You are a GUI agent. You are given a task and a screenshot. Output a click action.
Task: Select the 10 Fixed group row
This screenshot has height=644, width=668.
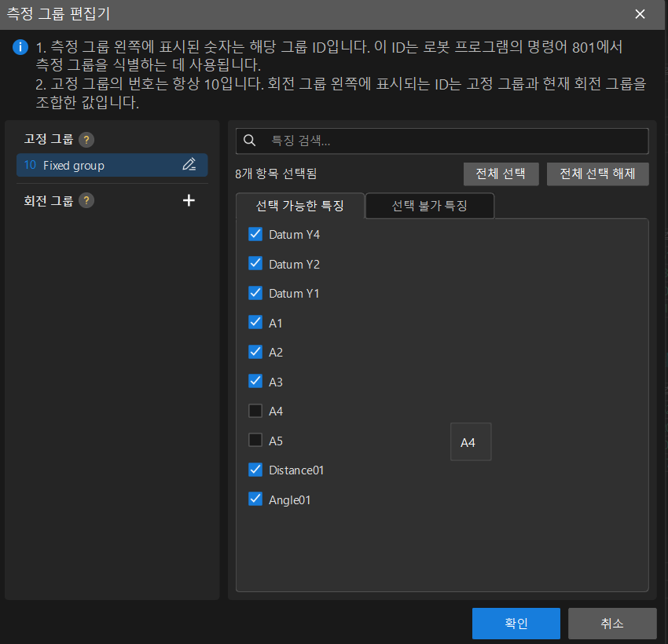click(x=112, y=165)
